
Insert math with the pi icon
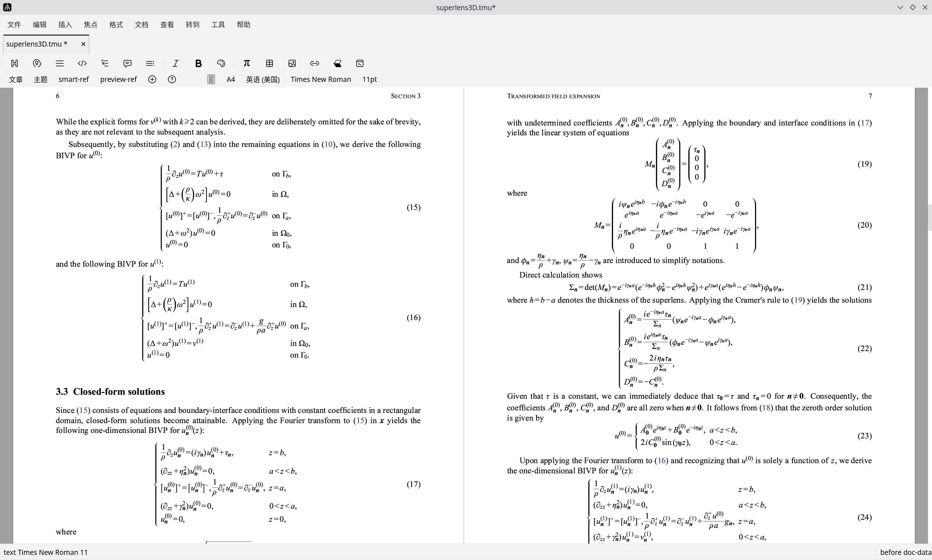(247, 63)
